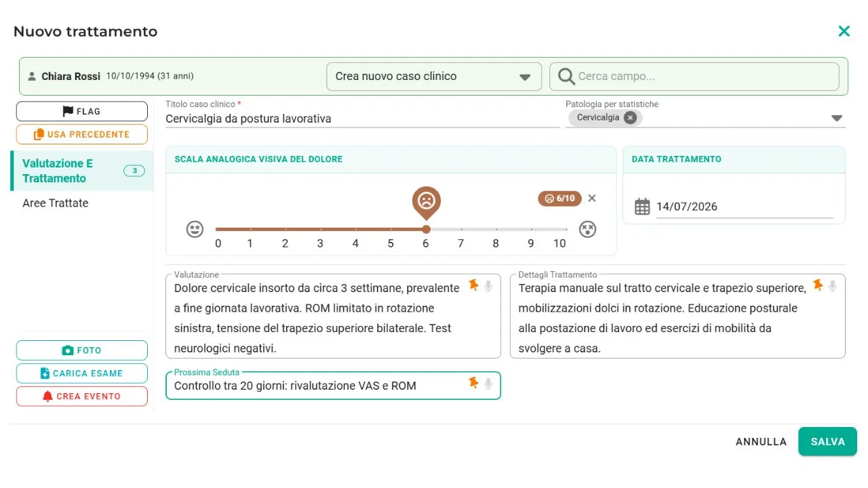Click the FLAG button

tap(82, 111)
